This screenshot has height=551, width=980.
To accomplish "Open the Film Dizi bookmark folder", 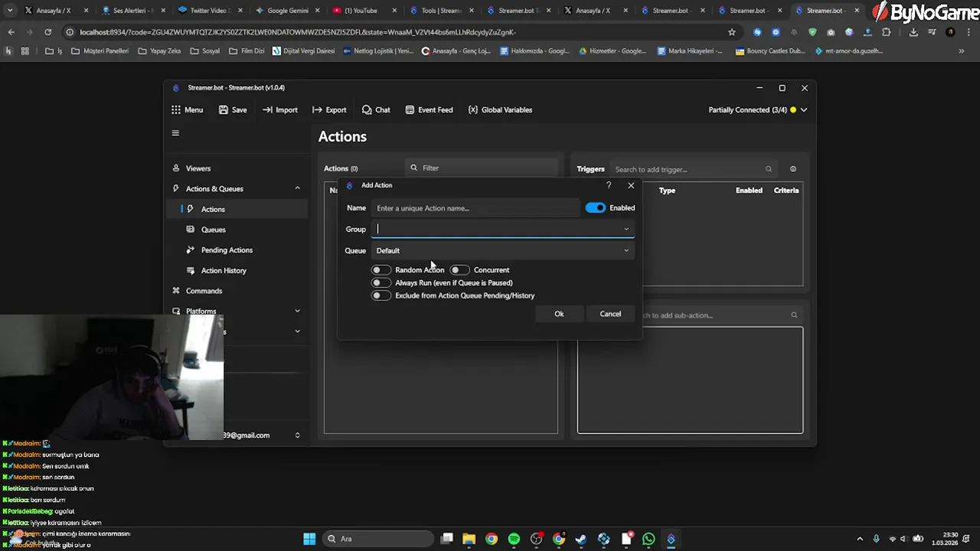I will 247,51.
